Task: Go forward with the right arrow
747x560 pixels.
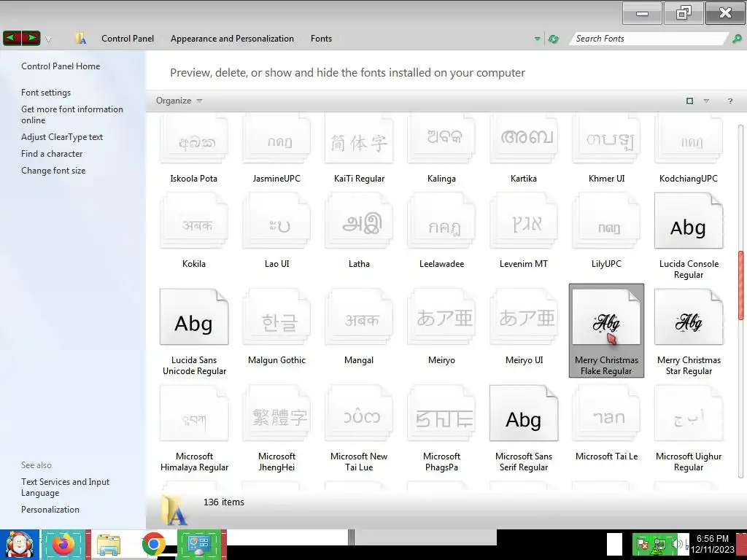Action: (x=31, y=38)
